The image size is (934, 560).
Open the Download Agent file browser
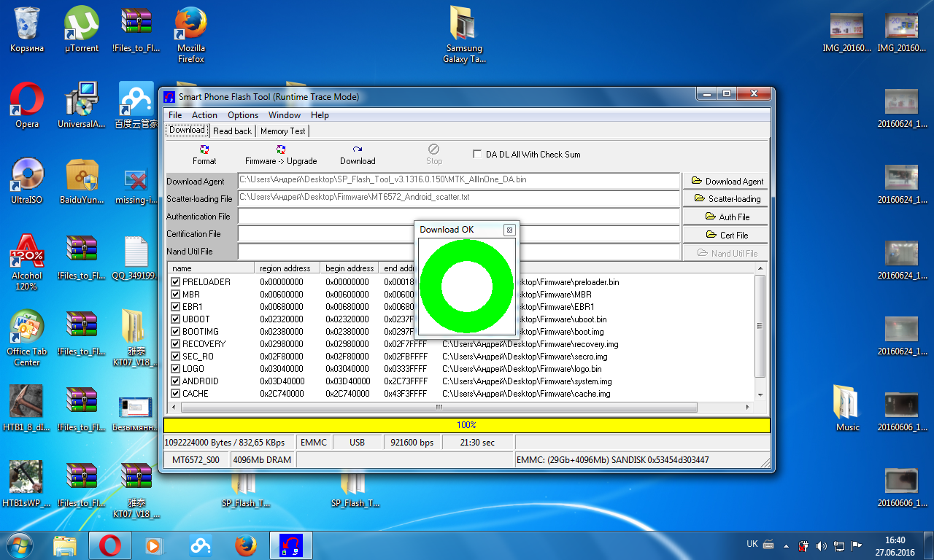click(726, 181)
